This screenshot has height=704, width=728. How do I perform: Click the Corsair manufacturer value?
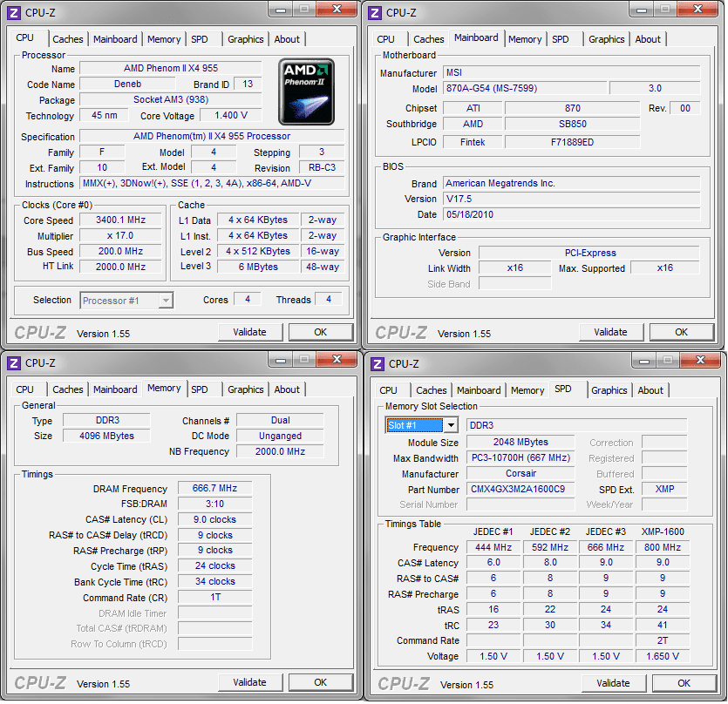coord(520,473)
